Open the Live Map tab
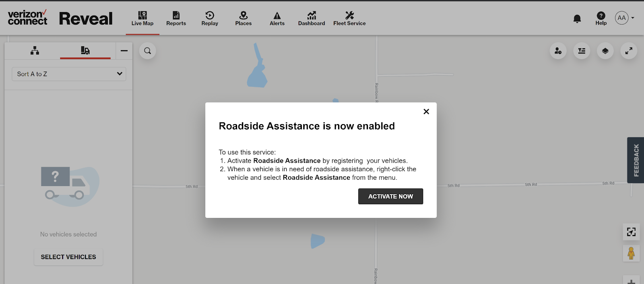The height and width of the screenshot is (284, 644). (x=142, y=19)
